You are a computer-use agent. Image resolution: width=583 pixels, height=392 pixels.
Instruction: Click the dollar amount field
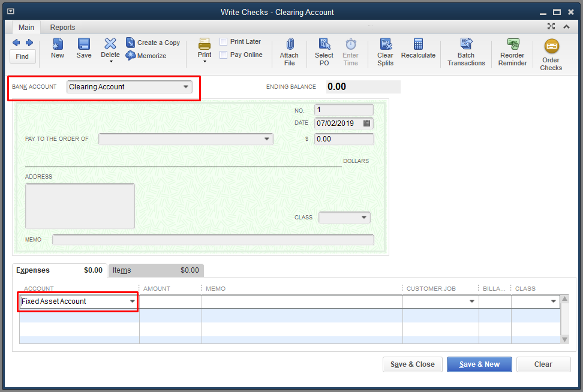click(344, 139)
